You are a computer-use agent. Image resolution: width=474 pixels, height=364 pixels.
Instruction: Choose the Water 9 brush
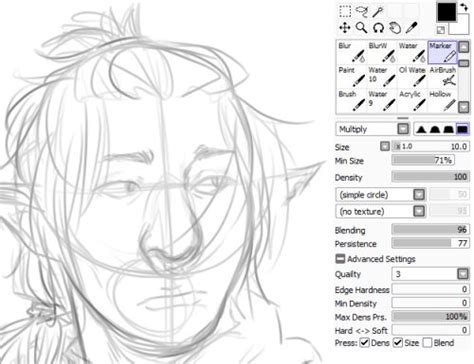(x=382, y=101)
